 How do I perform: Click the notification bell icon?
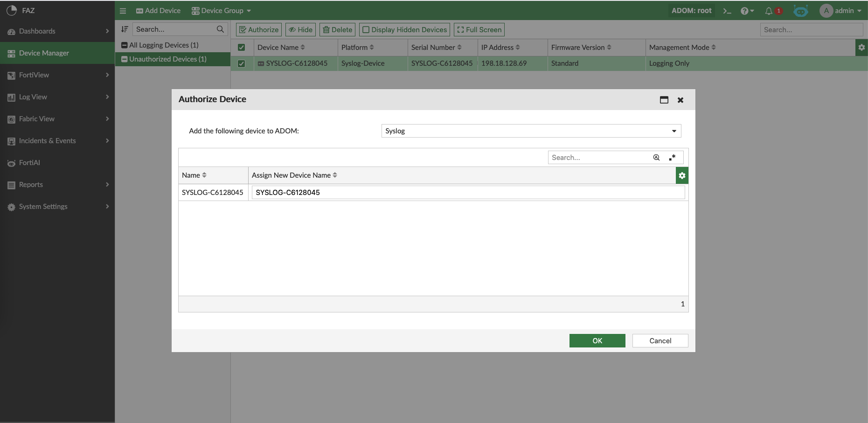769,11
